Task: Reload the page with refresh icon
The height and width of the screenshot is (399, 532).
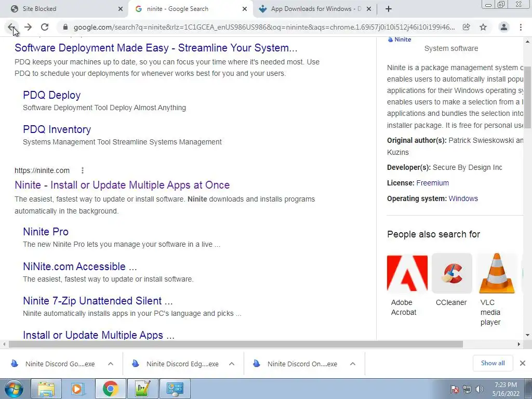Action: (x=45, y=27)
